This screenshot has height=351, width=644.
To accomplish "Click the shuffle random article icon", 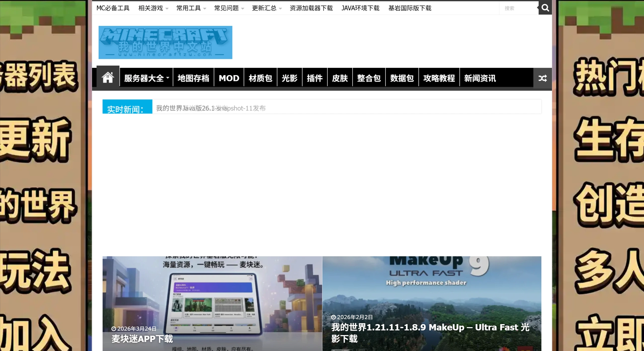I will click(542, 78).
